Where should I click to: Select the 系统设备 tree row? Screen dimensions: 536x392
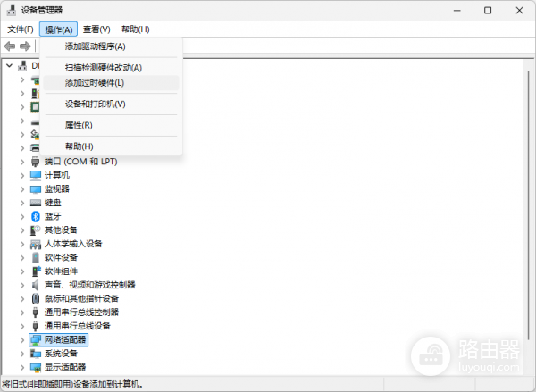click(61, 354)
